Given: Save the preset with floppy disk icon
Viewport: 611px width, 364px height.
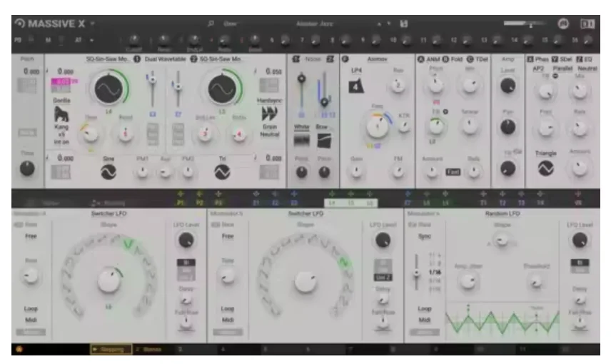Looking at the screenshot, I should pyautogui.click(x=404, y=24).
